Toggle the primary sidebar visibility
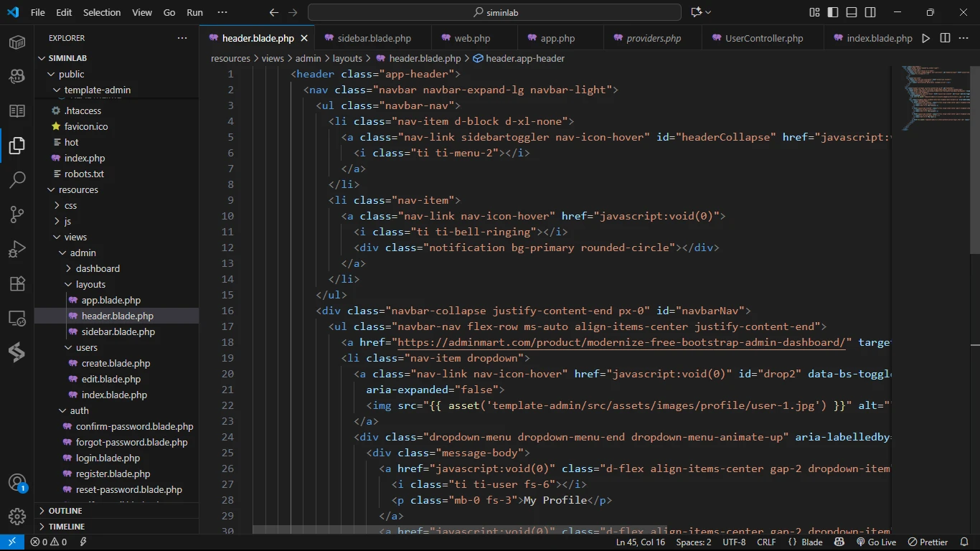This screenshot has height=551, width=980. tap(833, 12)
